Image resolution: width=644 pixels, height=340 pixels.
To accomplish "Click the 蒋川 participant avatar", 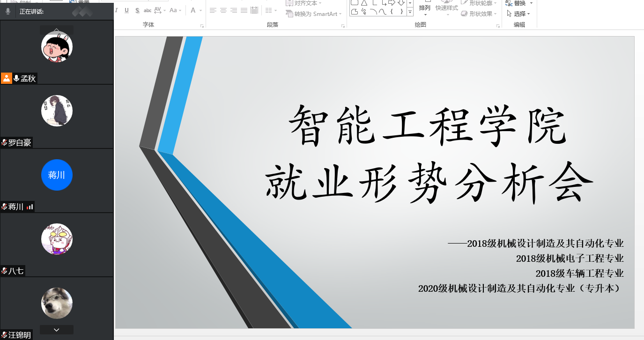I will [57, 175].
